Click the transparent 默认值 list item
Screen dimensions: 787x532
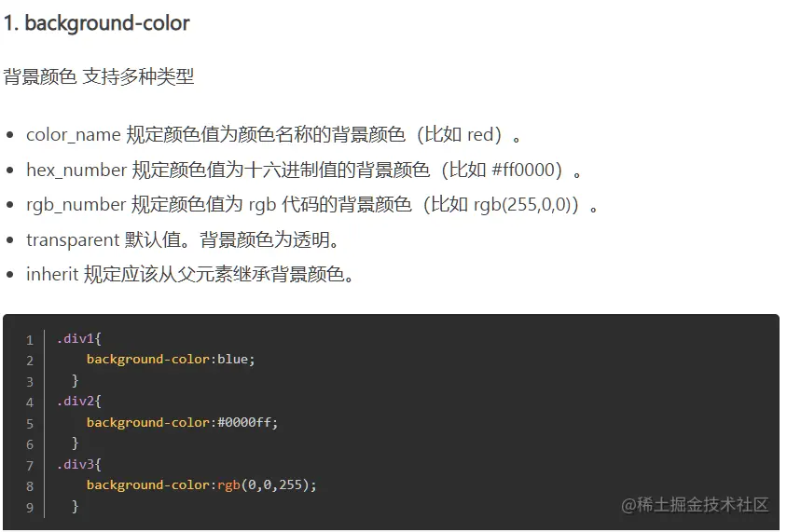click(182, 240)
